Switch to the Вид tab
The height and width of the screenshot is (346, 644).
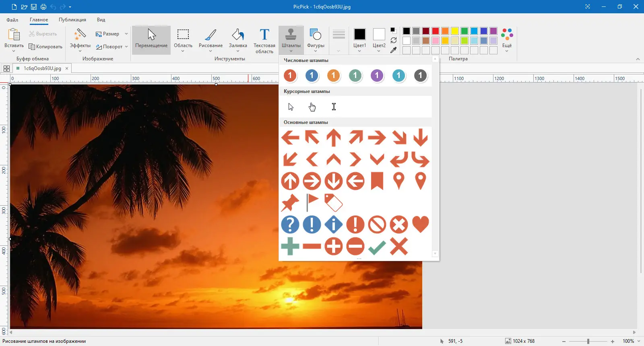coord(101,20)
